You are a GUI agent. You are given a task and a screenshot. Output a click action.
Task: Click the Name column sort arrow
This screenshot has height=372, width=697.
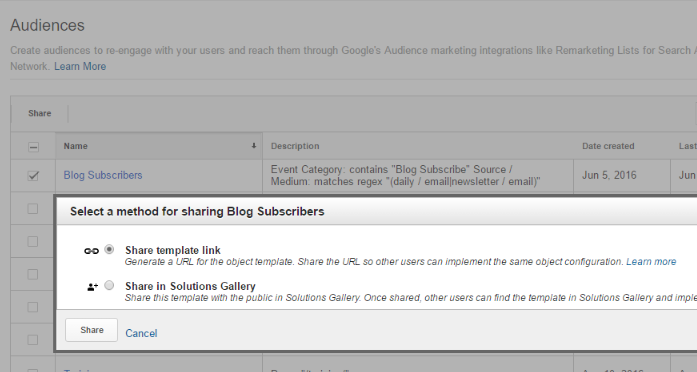[254, 146]
